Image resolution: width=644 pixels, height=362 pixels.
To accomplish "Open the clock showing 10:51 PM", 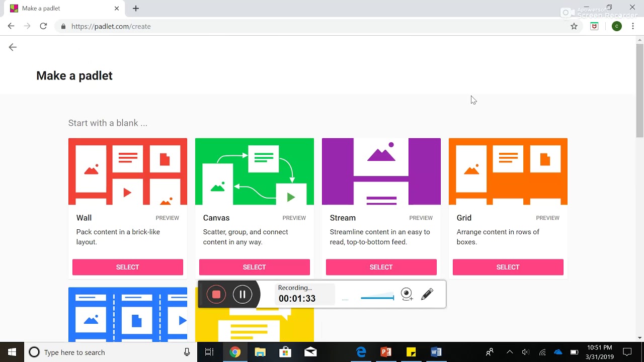I will (600, 352).
